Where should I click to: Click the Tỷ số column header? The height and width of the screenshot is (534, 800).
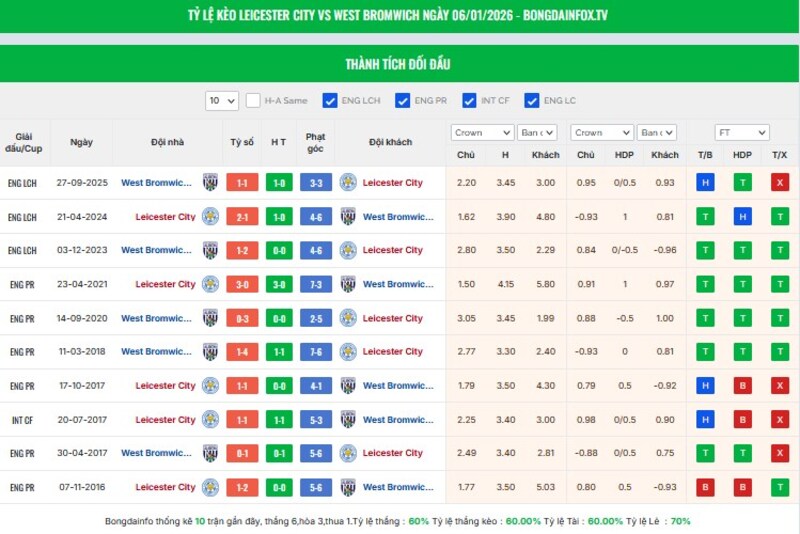click(x=242, y=142)
